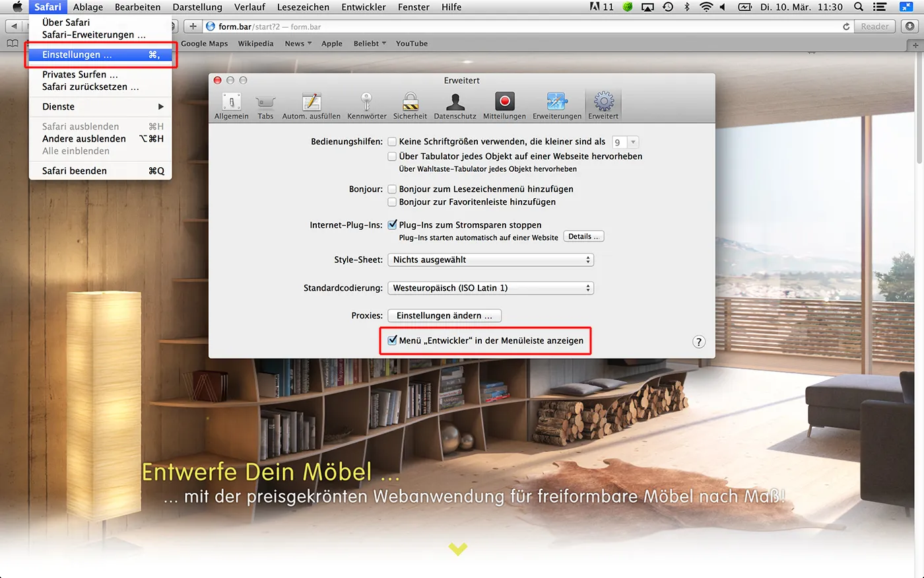Open the Entwickler menu
Viewport: 924px width, 578px height.
(364, 7)
